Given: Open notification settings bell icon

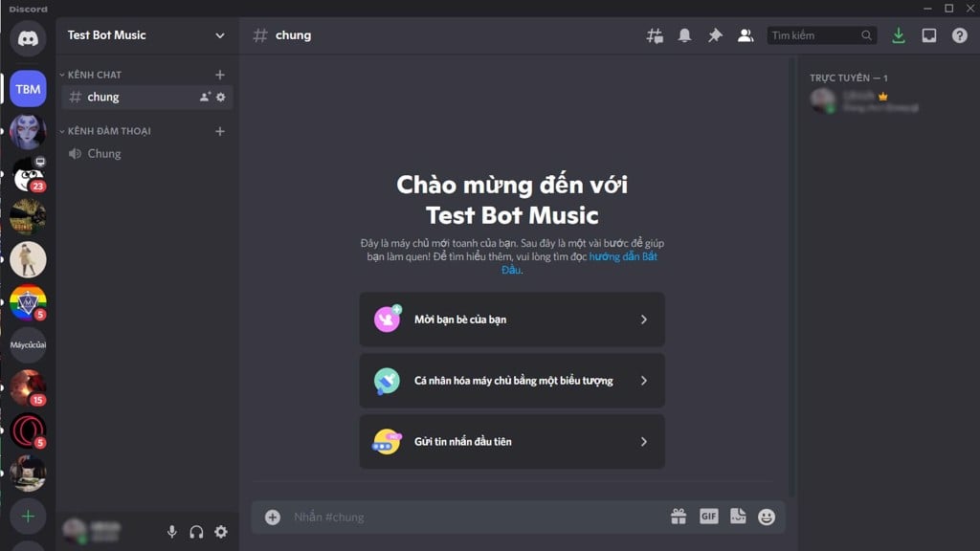Looking at the screenshot, I should (685, 35).
